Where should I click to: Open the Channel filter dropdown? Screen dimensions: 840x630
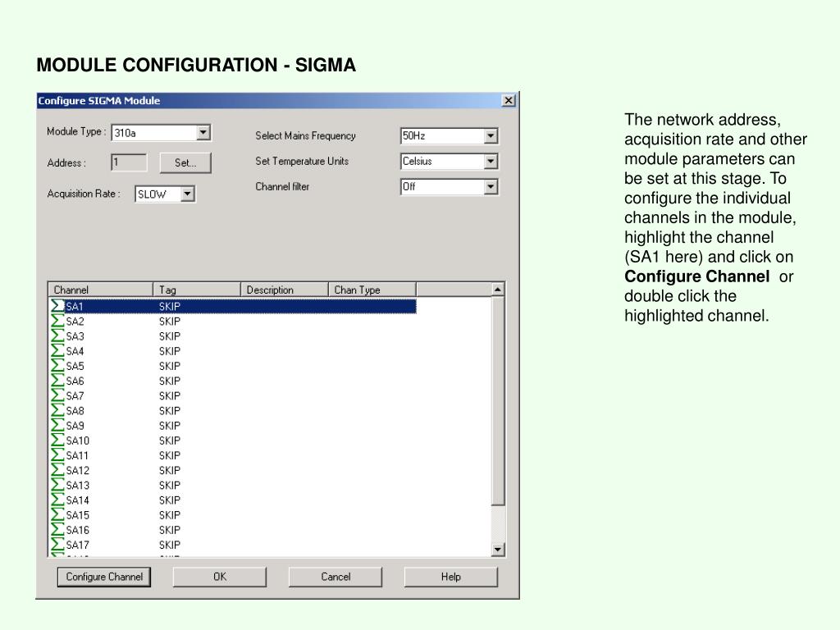[491, 187]
